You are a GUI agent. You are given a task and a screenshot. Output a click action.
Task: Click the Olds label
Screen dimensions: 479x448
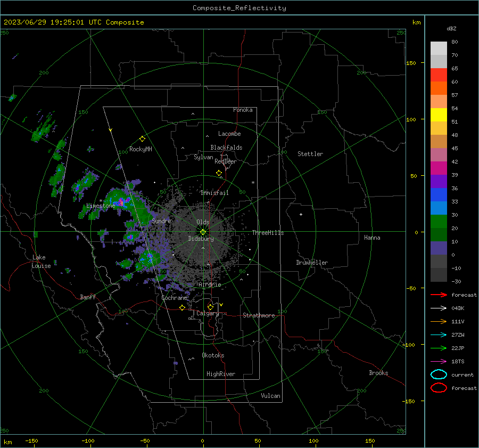203,222
